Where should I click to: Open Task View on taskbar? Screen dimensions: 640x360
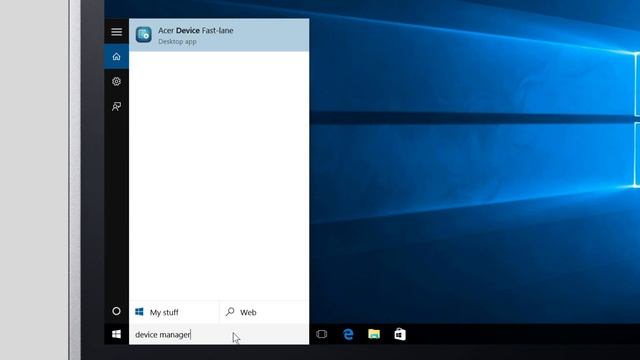(x=322, y=334)
